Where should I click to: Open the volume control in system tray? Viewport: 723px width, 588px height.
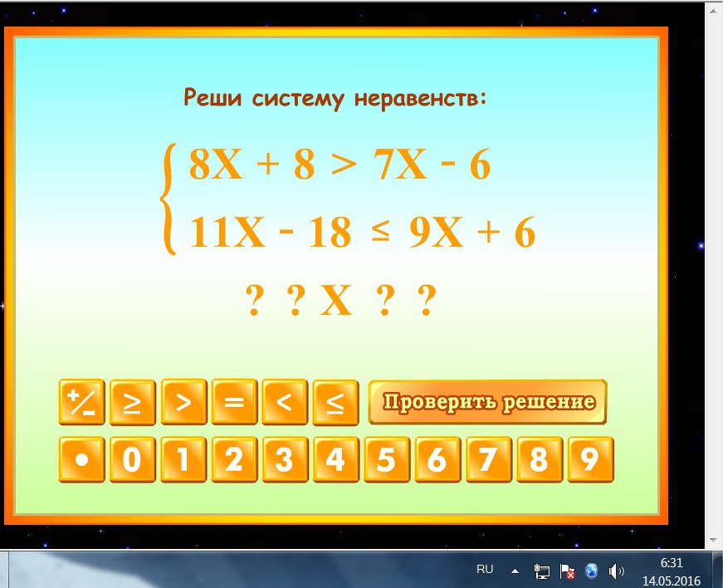[x=617, y=570]
